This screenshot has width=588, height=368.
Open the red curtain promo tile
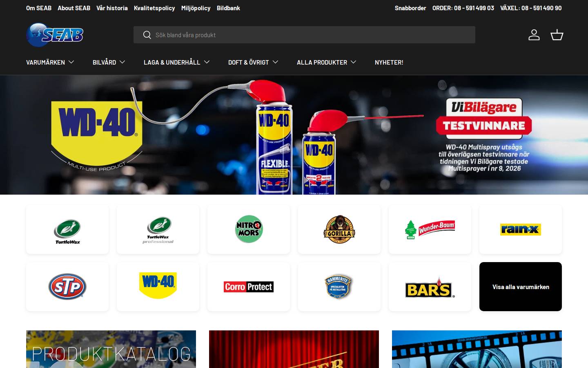pyautogui.click(x=294, y=349)
